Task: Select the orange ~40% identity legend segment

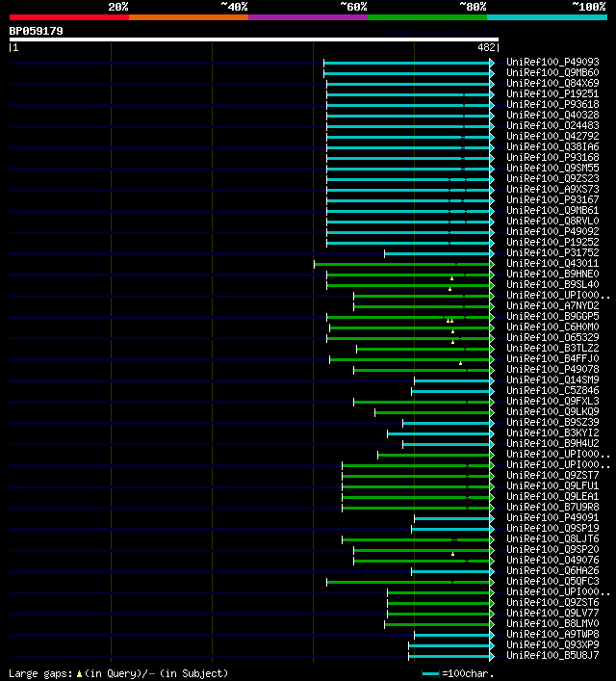Action: coord(189,17)
